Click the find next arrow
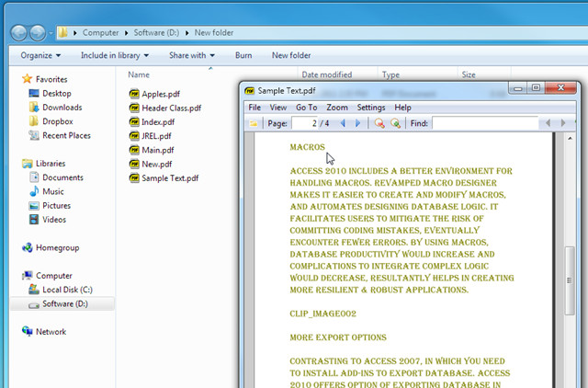The image size is (588, 388). (x=563, y=122)
